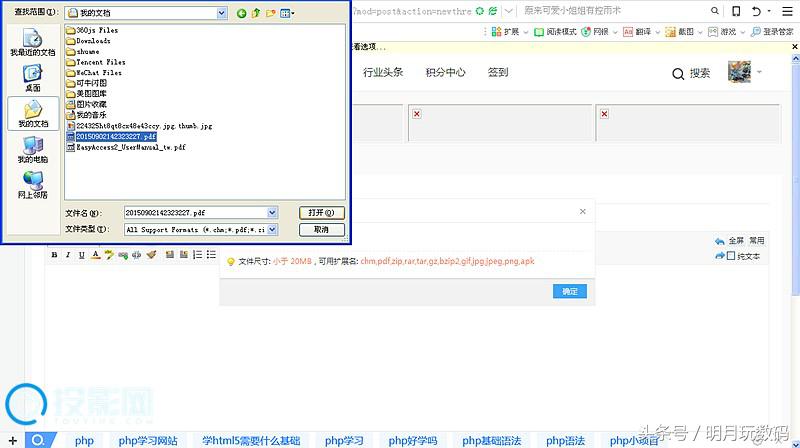Toggle bold in the editor toolbar
The image size is (800, 448).
click(54, 255)
